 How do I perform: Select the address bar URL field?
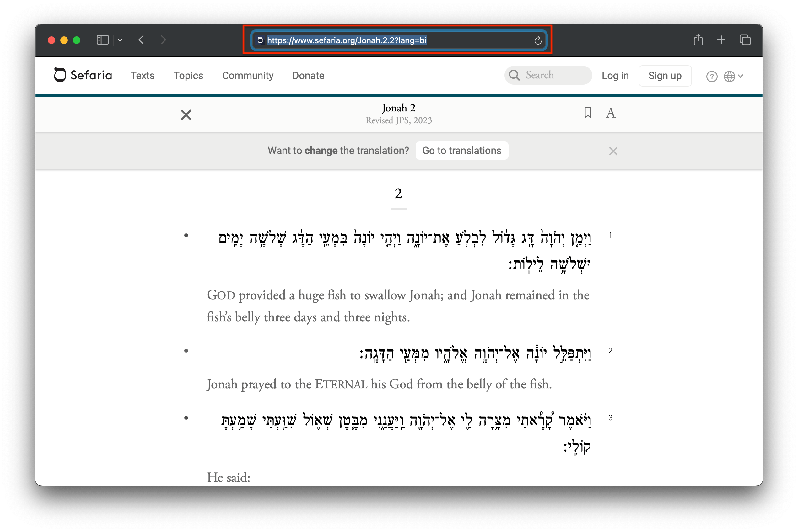pyautogui.click(x=399, y=40)
